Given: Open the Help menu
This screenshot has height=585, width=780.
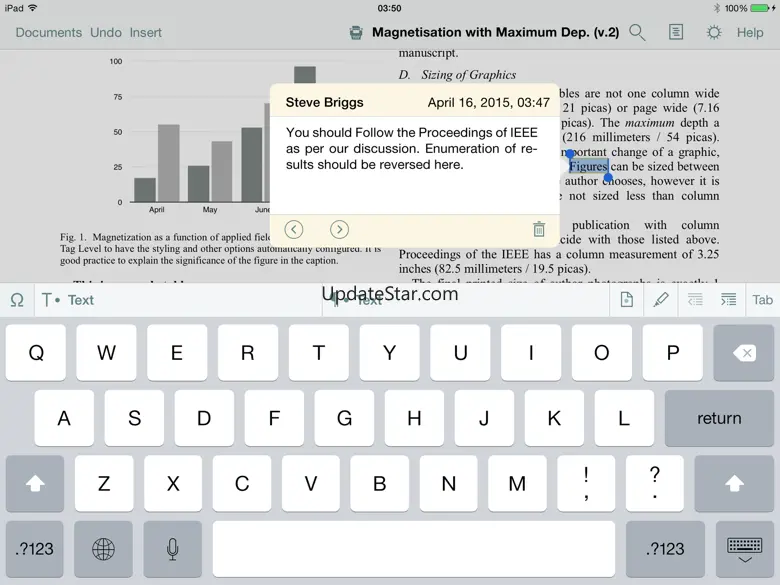Looking at the screenshot, I should tap(750, 33).
